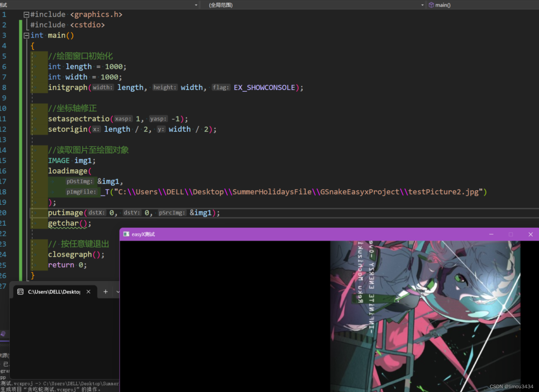Viewport: 539px width, 392px height.
Task: Maximize the easyX测试 window
Action: 511,234
